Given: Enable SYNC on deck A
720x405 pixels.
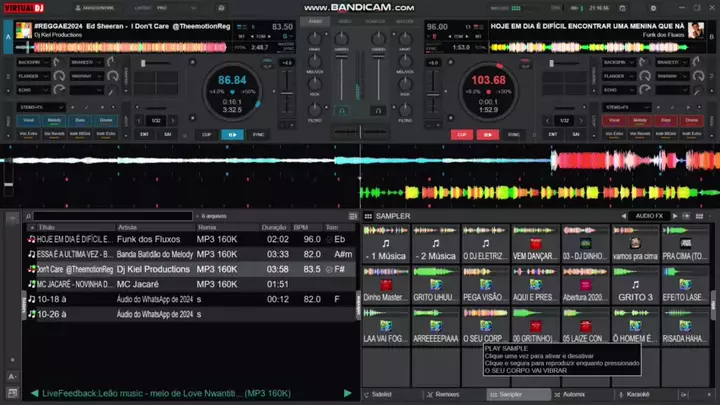Looking at the screenshot, I should pos(259,135).
